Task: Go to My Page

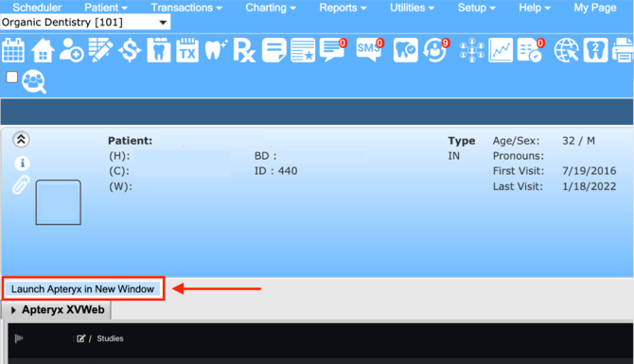Action: click(x=595, y=8)
